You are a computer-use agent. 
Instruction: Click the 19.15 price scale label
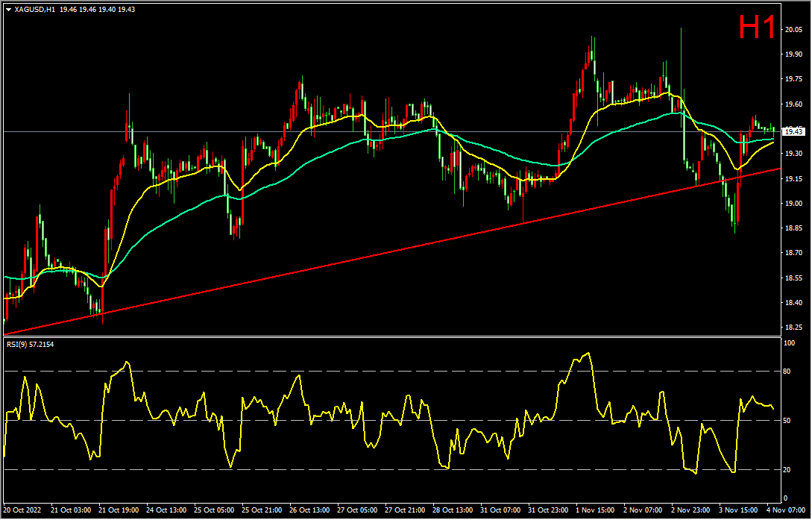pyautogui.click(x=794, y=179)
